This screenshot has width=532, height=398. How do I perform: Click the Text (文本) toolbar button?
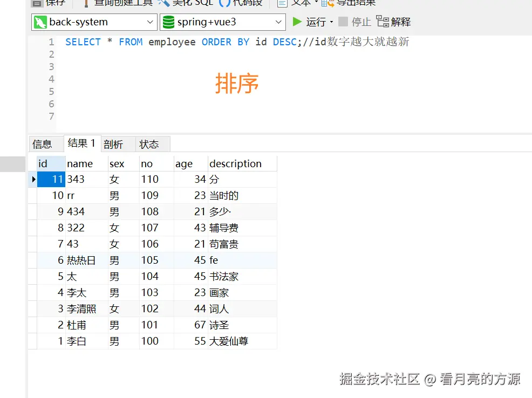tap(297, 3)
